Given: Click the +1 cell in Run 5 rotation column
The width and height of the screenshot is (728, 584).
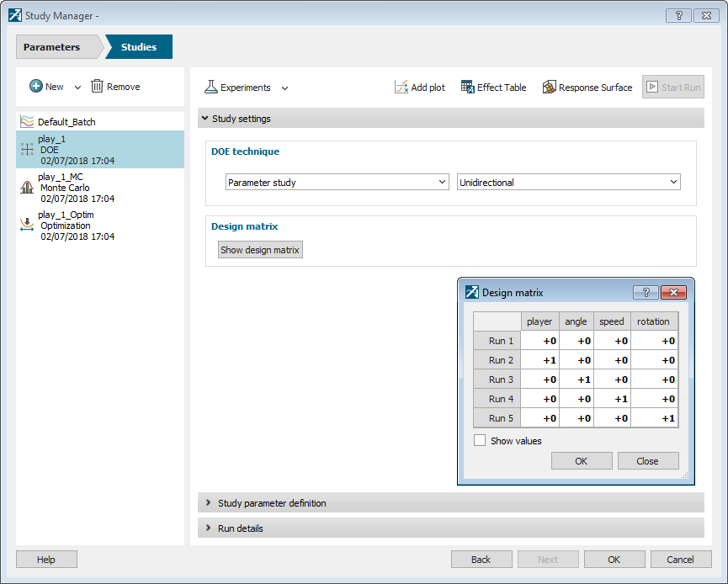Looking at the screenshot, I should pos(654,418).
